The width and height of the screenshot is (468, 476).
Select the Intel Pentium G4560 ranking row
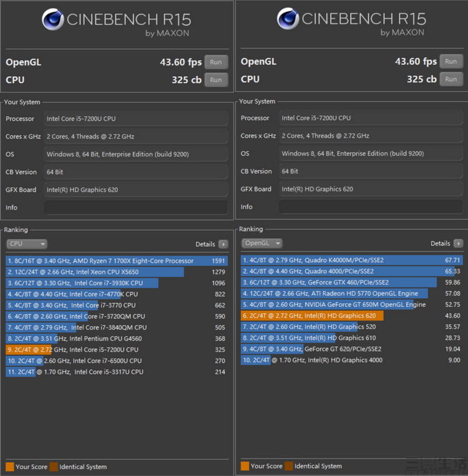click(117, 339)
